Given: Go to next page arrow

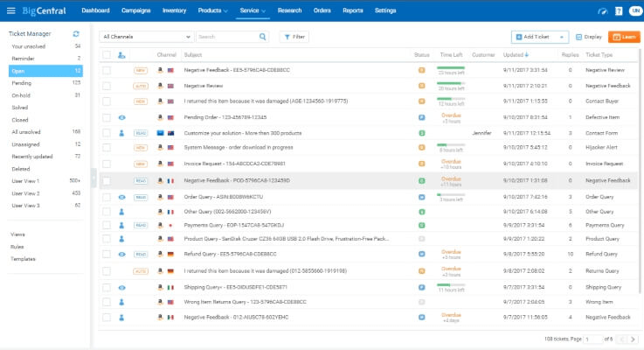Looking at the screenshot, I should coord(633,339).
